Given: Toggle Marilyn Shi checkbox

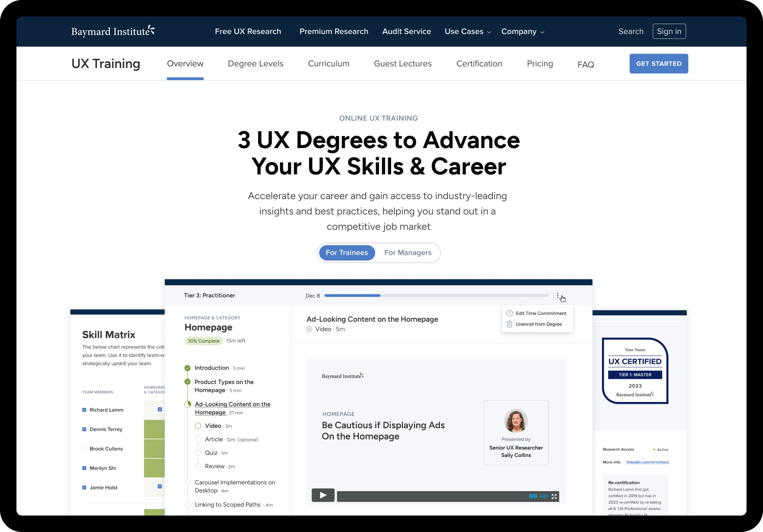Looking at the screenshot, I should tap(84, 468).
